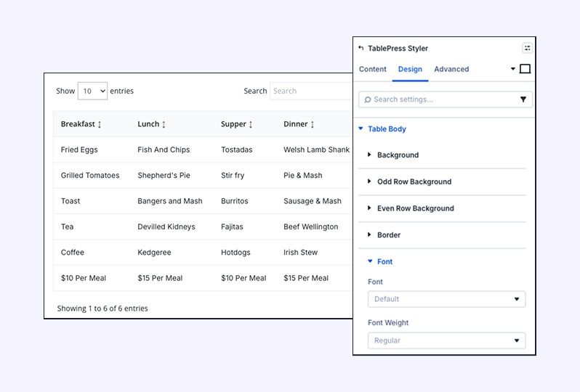
Task: Open the device dropdown arrow next to desktop icon
Action: (x=512, y=69)
